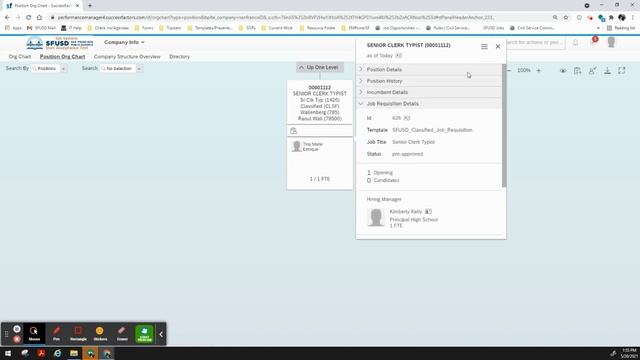640x360 pixels.
Task: Click the Windows Start button
Action: (8, 353)
